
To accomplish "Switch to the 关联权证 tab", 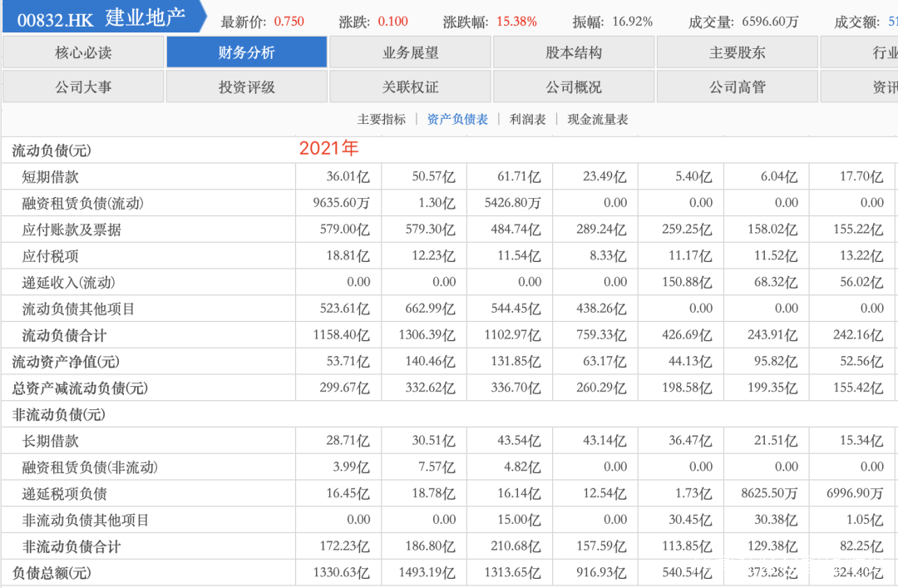I will tap(410, 86).
